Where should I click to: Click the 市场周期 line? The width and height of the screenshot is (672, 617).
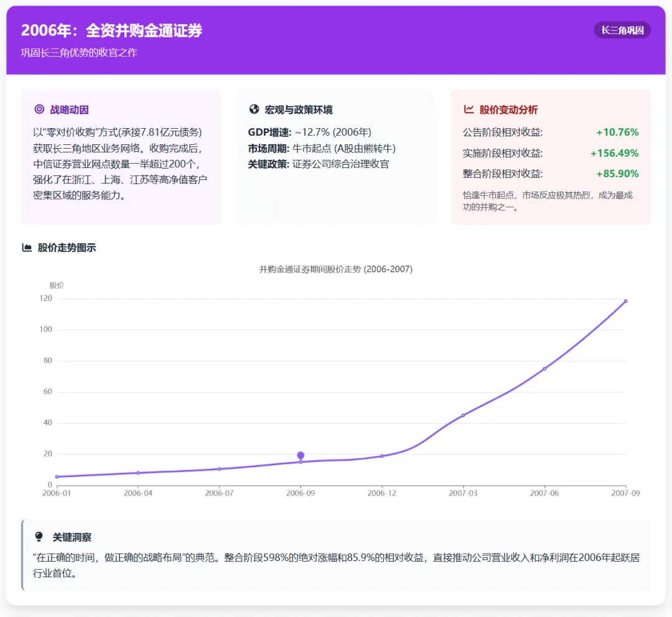point(322,148)
